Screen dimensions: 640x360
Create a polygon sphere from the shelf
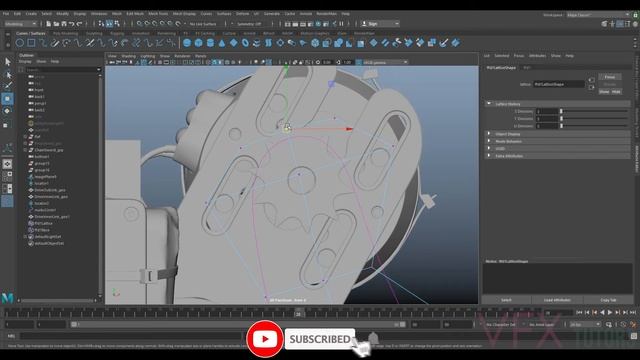187,42
